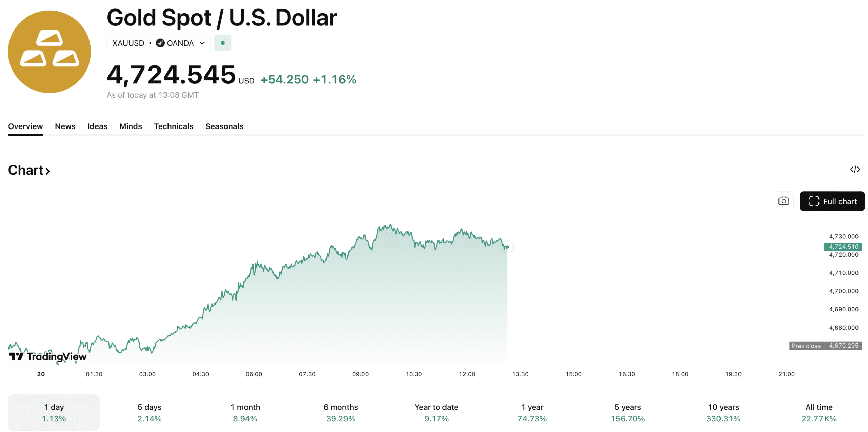Click the green market status indicator
Image resolution: width=868 pixels, height=432 pixels.
point(222,43)
